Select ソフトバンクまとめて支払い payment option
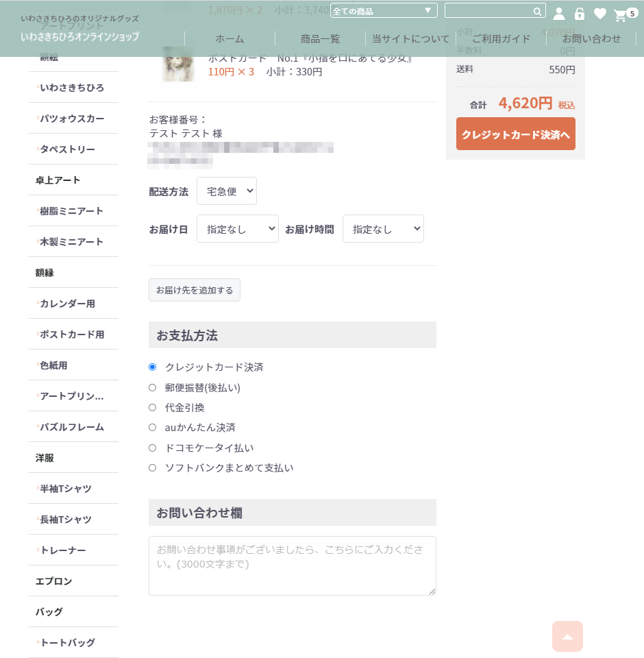 click(x=152, y=468)
